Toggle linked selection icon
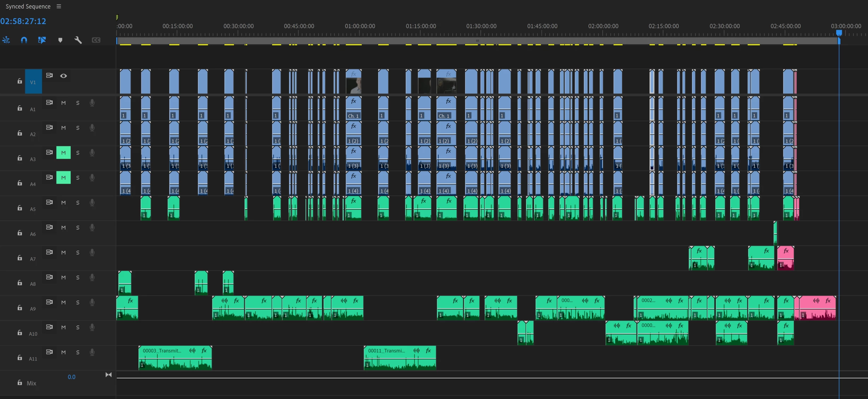This screenshot has height=399, width=868. click(x=42, y=40)
